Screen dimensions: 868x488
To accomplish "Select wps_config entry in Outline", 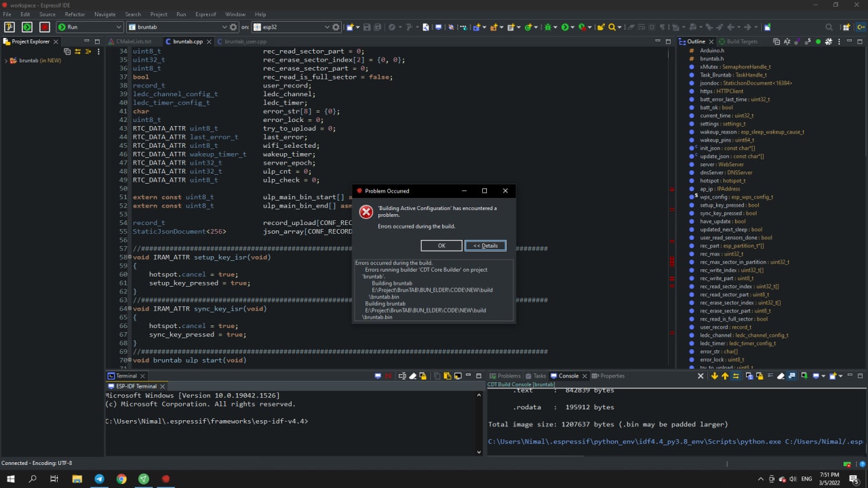I will point(736,197).
